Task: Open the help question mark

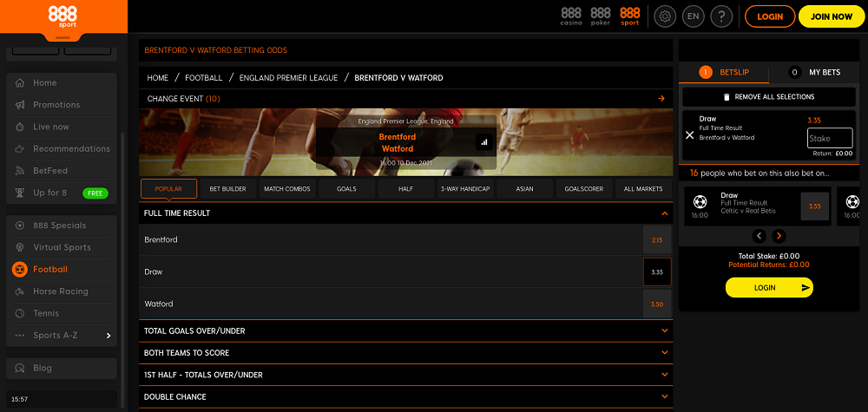Action: [721, 16]
